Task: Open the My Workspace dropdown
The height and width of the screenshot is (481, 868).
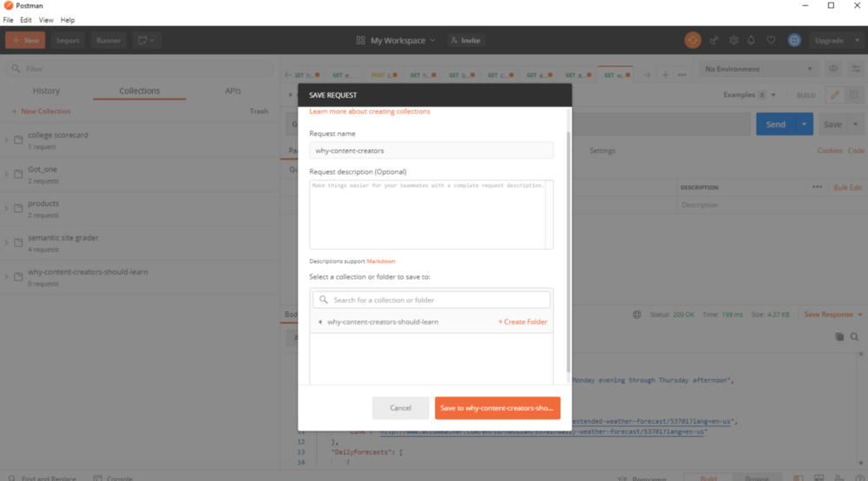Action: (x=403, y=41)
